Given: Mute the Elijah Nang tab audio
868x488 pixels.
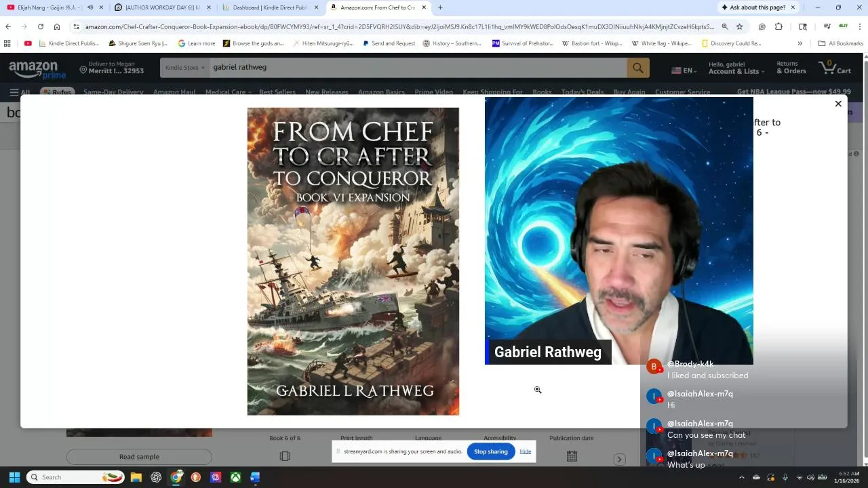Looking at the screenshot, I should (x=90, y=7).
